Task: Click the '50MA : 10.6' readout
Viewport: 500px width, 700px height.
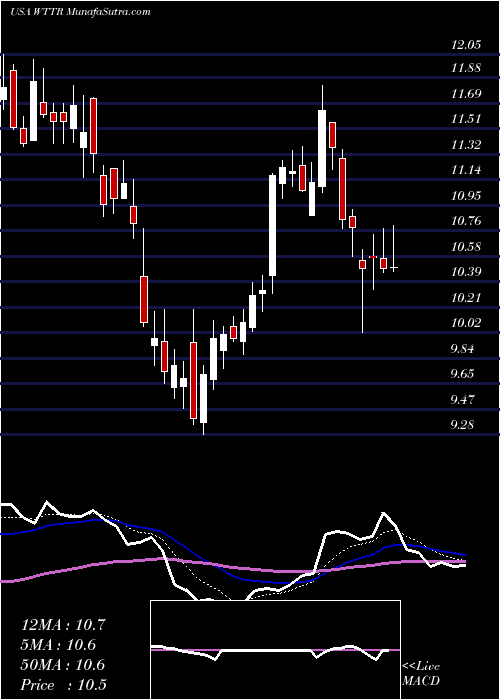Action: 63,665
